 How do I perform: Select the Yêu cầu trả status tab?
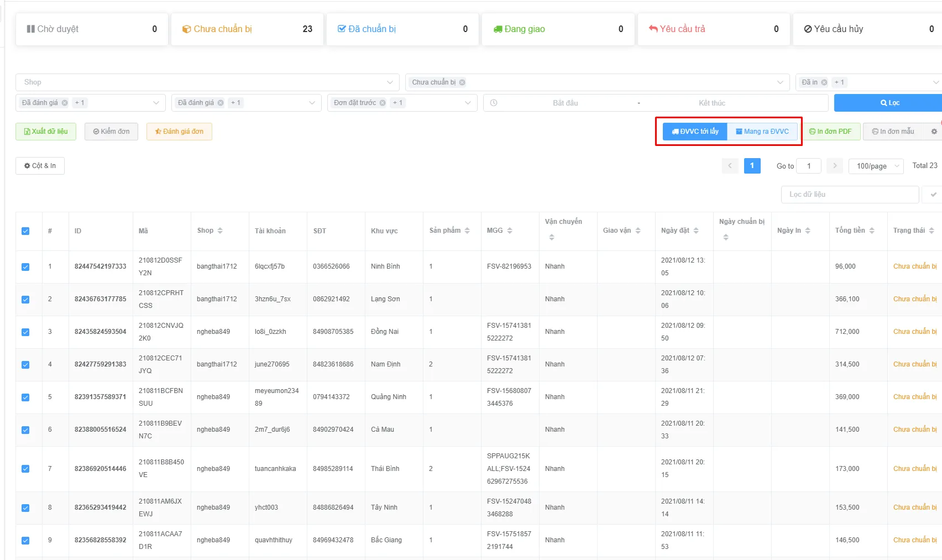[x=714, y=29]
